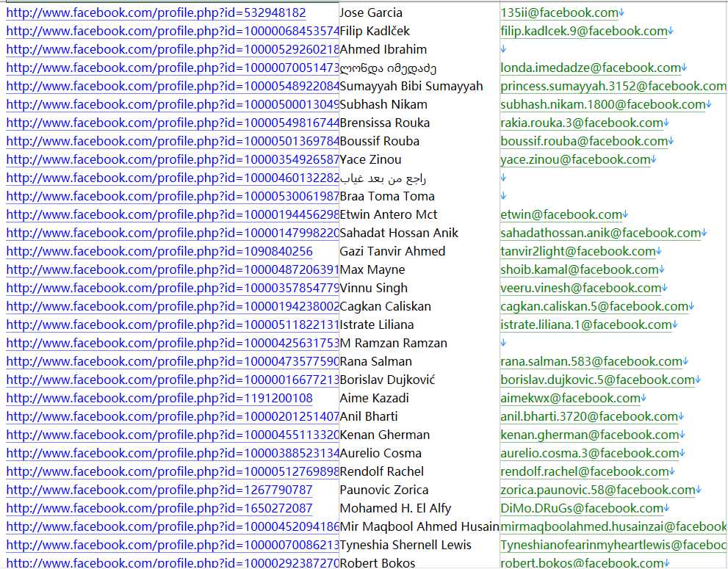The height and width of the screenshot is (569, 728).
Task: Click email sahadathossan.anik@facebook.com
Action: 601,233
